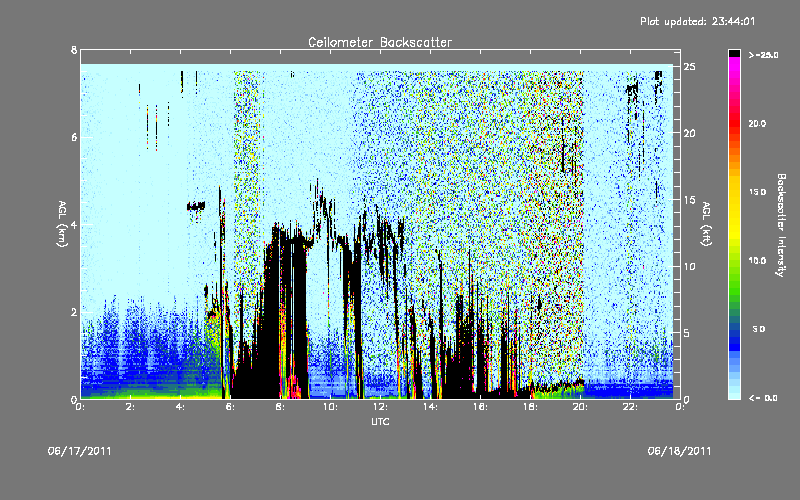
Task: Click the 15 label on the kft axis
Action: (x=690, y=200)
